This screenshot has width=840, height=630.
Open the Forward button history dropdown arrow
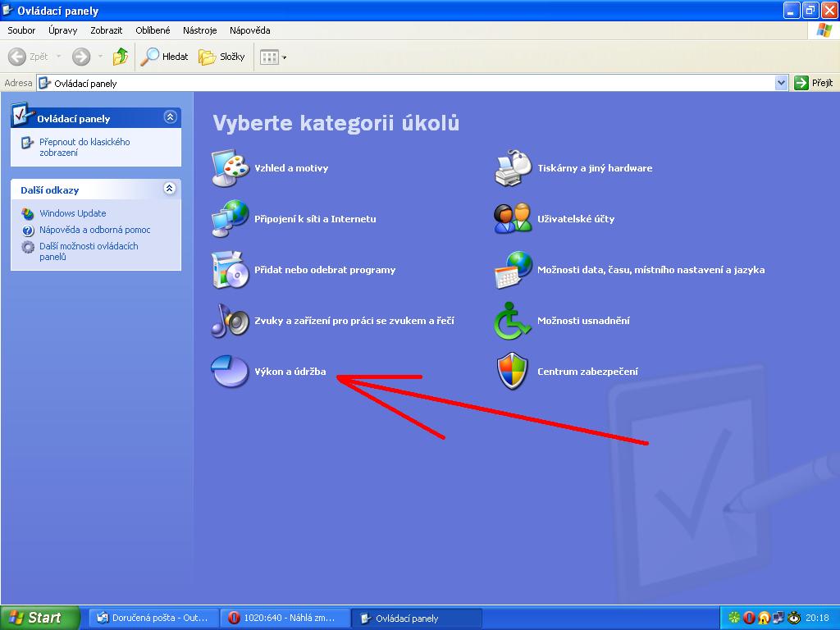point(100,57)
